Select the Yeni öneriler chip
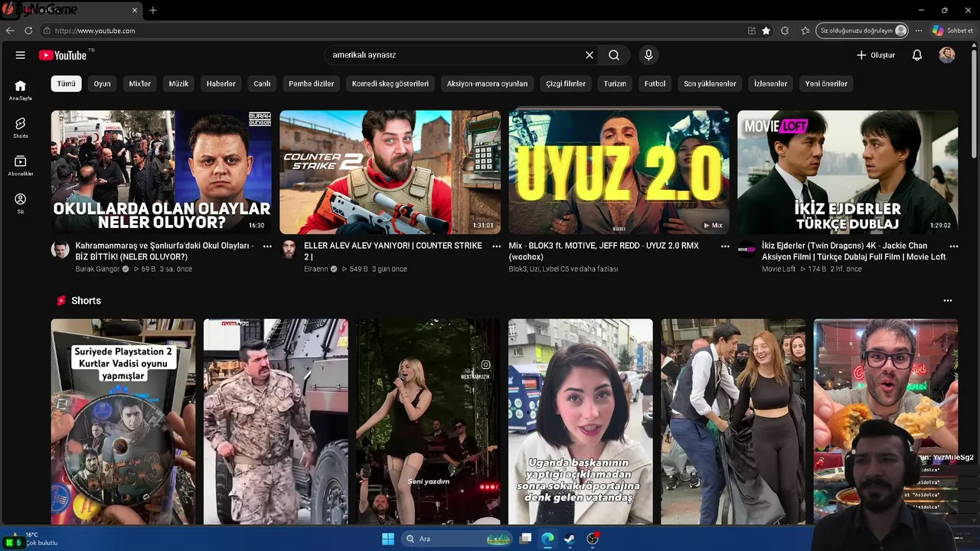This screenshot has width=980, height=551. (x=826, y=83)
